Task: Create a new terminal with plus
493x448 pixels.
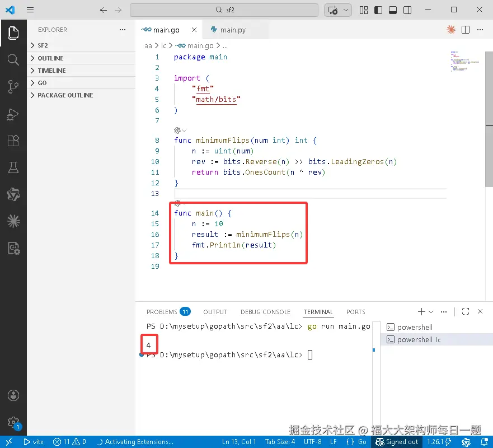Action: (x=421, y=311)
